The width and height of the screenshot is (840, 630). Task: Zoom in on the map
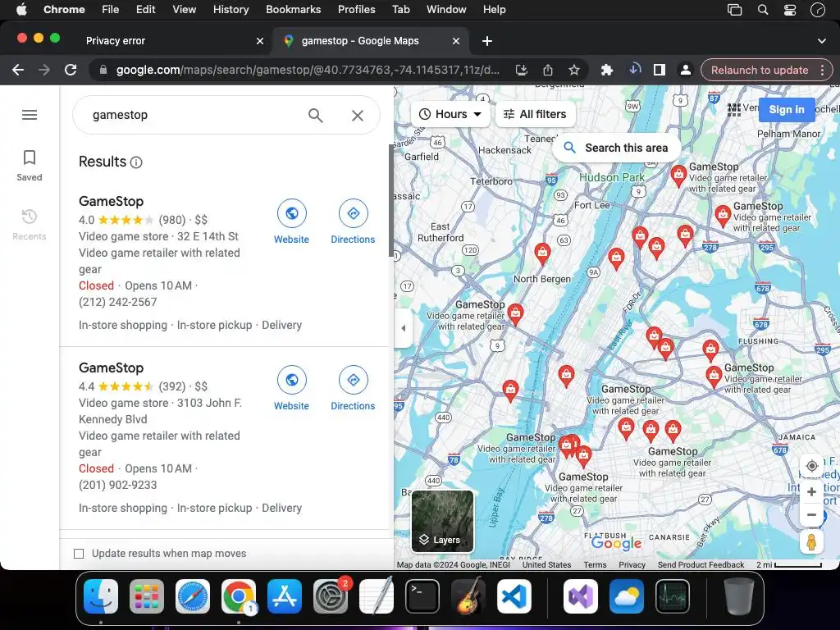(x=811, y=492)
